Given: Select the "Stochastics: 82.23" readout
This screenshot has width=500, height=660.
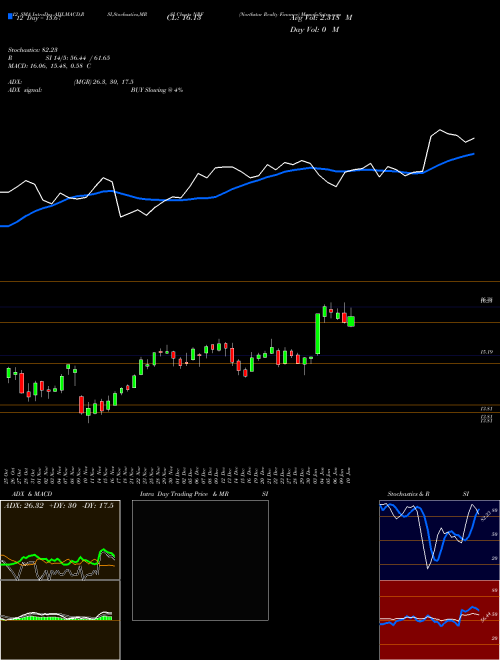Looking at the screenshot, I should click(x=33, y=50).
